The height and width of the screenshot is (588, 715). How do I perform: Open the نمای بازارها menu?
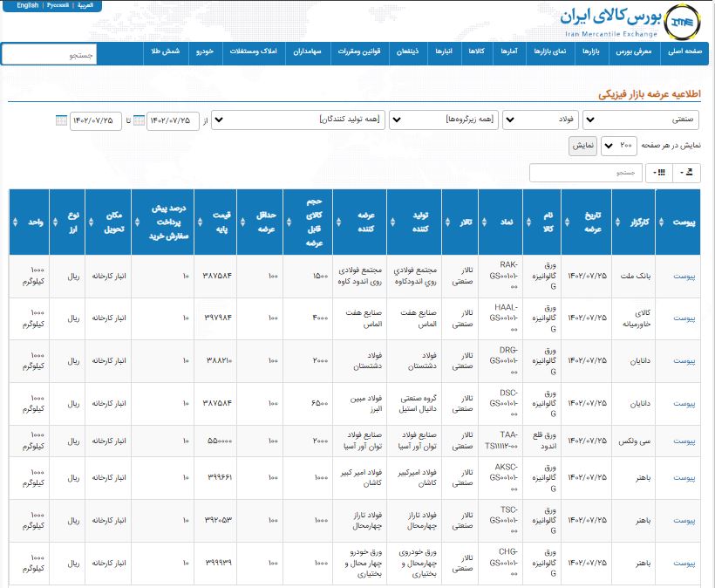[x=550, y=51]
